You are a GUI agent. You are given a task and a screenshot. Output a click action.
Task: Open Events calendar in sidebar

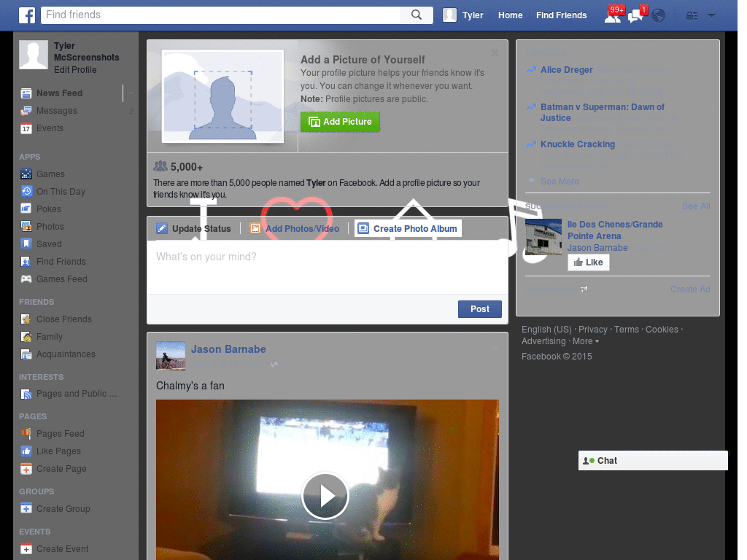pos(50,128)
